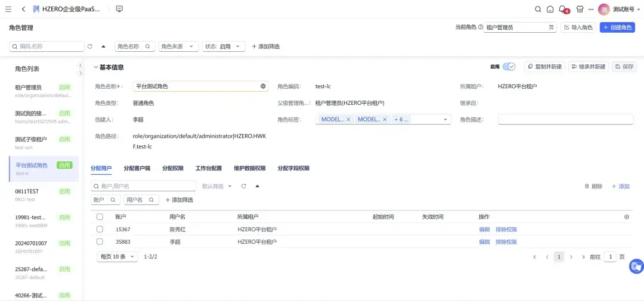Go to next page arrow
The height and width of the screenshot is (301, 644).
click(571, 257)
